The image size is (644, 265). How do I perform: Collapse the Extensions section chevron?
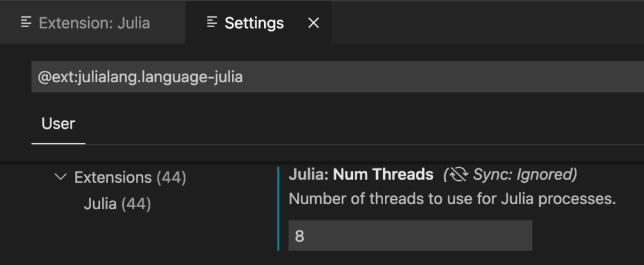tap(60, 177)
